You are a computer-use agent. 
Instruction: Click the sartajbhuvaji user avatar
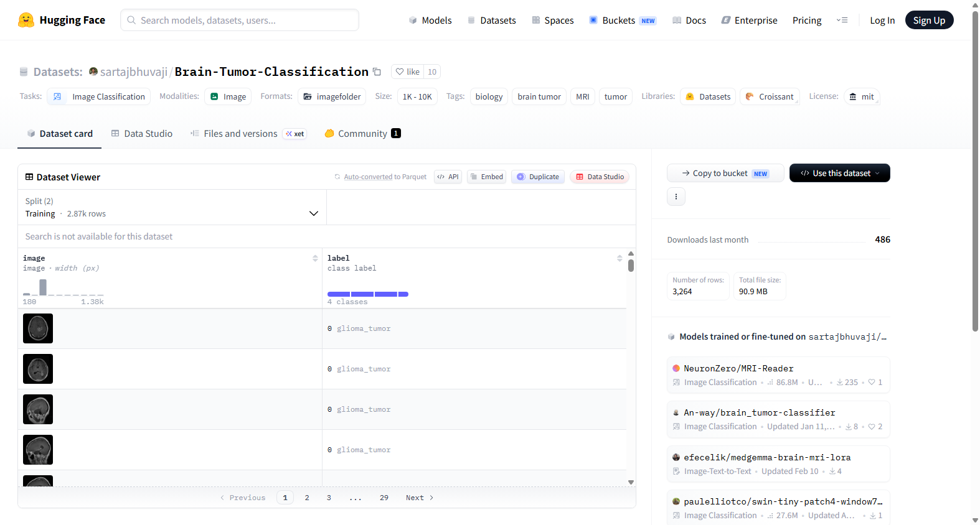pos(93,72)
